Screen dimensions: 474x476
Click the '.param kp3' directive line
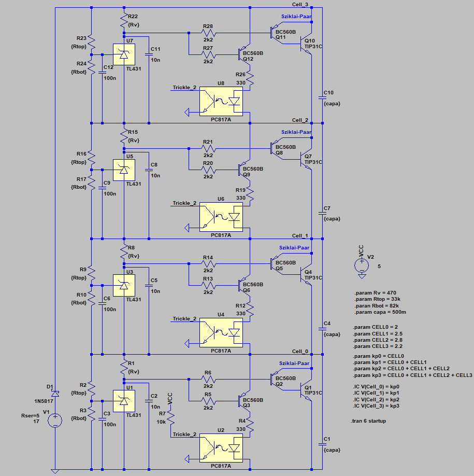412,375
